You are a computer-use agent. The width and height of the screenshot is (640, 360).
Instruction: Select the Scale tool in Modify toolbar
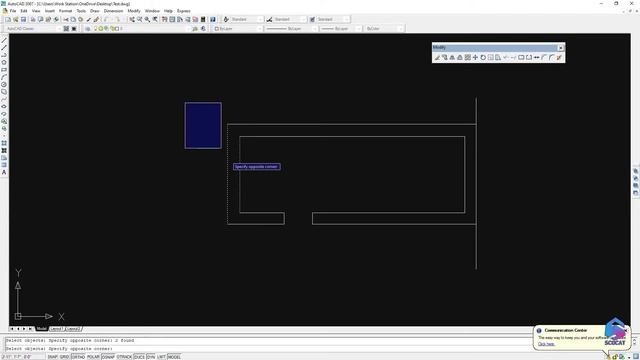[491, 58]
